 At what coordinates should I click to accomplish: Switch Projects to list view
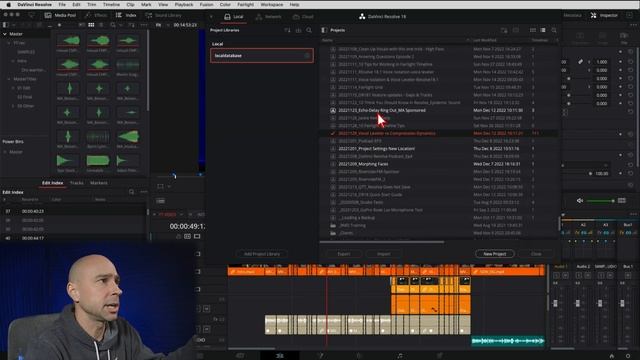tap(543, 30)
